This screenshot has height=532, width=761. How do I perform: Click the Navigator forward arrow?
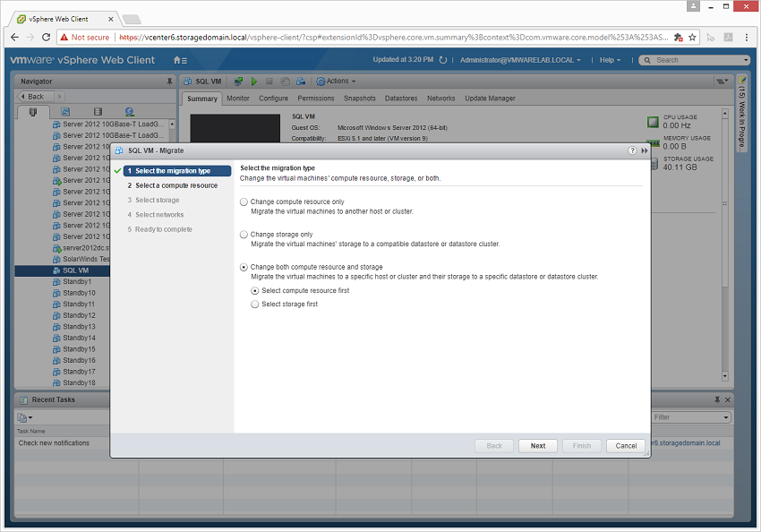click(60, 97)
